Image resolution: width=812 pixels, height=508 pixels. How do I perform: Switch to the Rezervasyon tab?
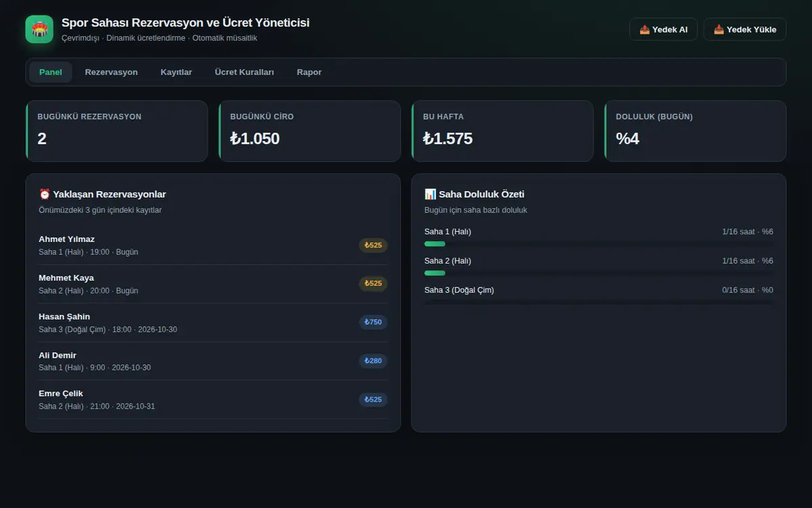111,72
